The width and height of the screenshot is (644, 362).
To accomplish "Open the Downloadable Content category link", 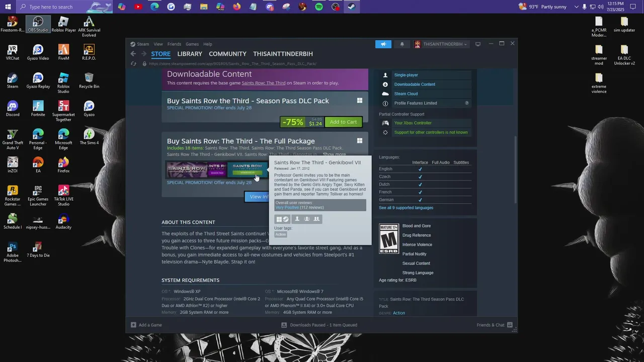I will click(415, 84).
